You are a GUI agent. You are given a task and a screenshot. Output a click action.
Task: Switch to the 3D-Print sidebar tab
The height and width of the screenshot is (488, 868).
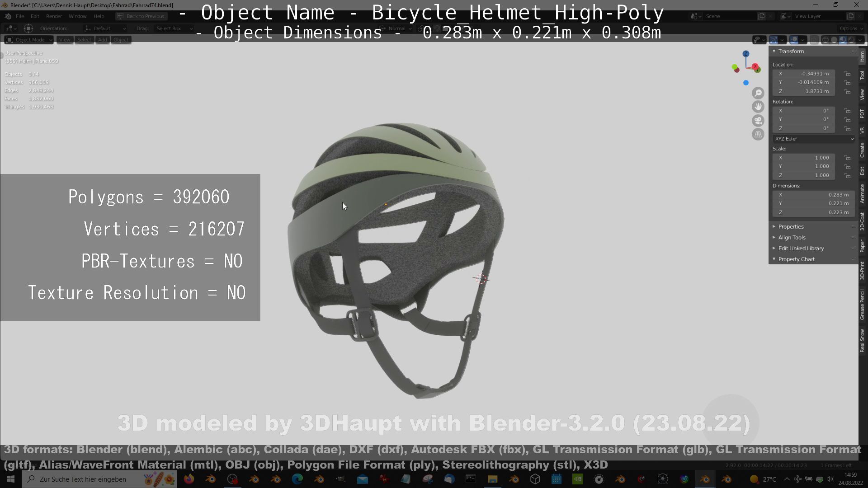(x=863, y=270)
